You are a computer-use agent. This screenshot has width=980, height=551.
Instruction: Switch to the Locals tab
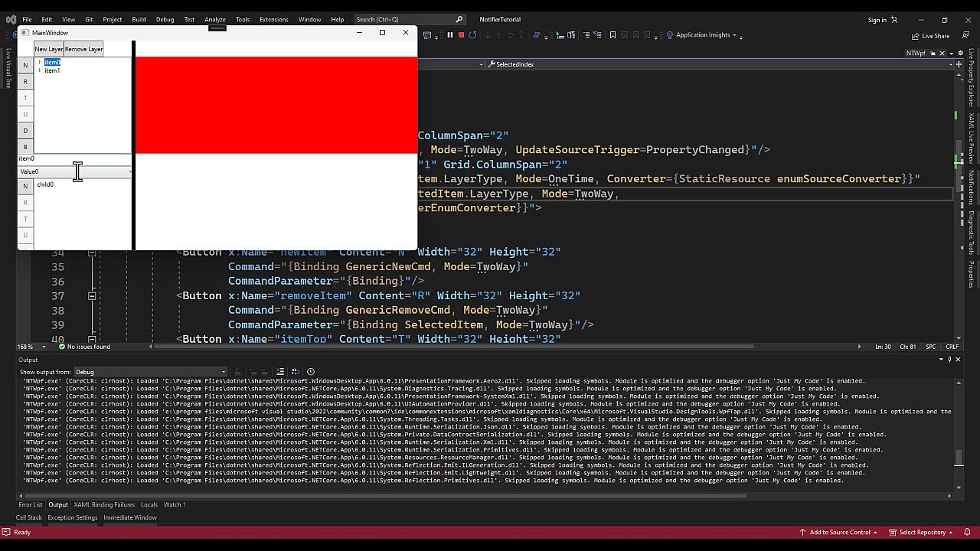coord(149,504)
